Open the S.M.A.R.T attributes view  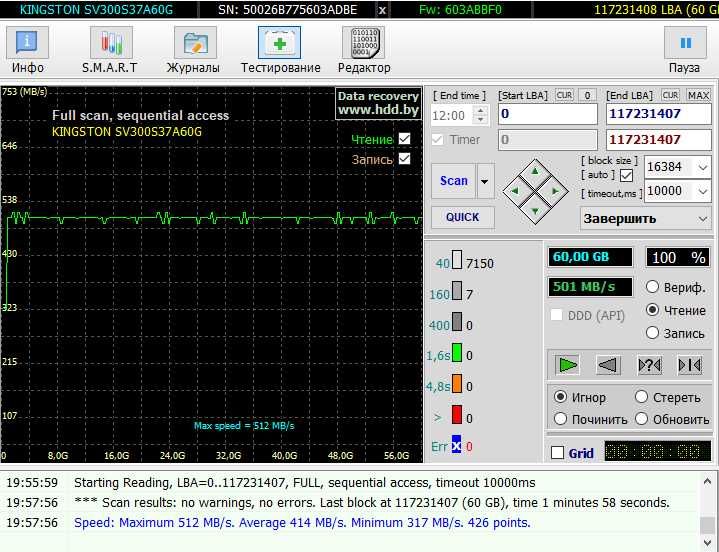(x=110, y=50)
